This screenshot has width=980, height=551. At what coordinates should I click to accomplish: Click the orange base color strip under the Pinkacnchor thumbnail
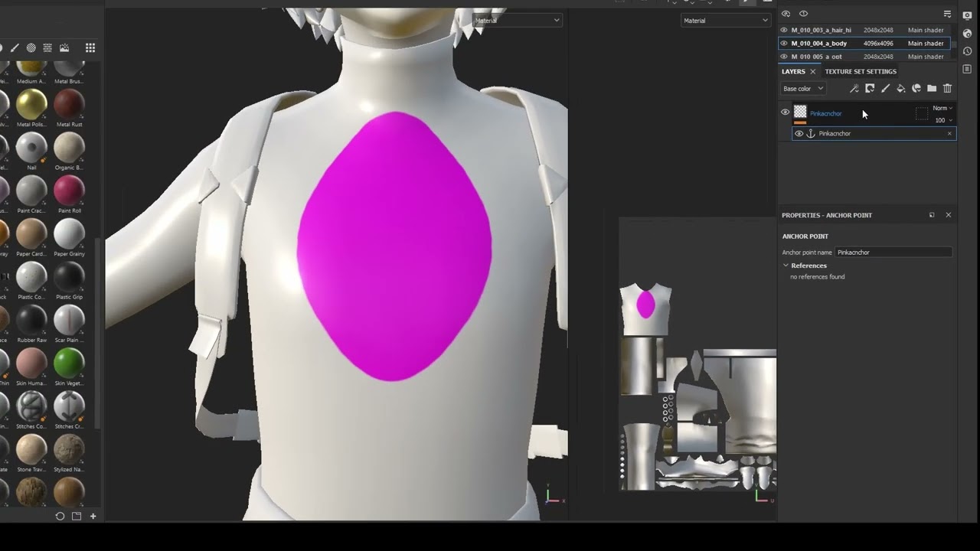click(800, 122)
